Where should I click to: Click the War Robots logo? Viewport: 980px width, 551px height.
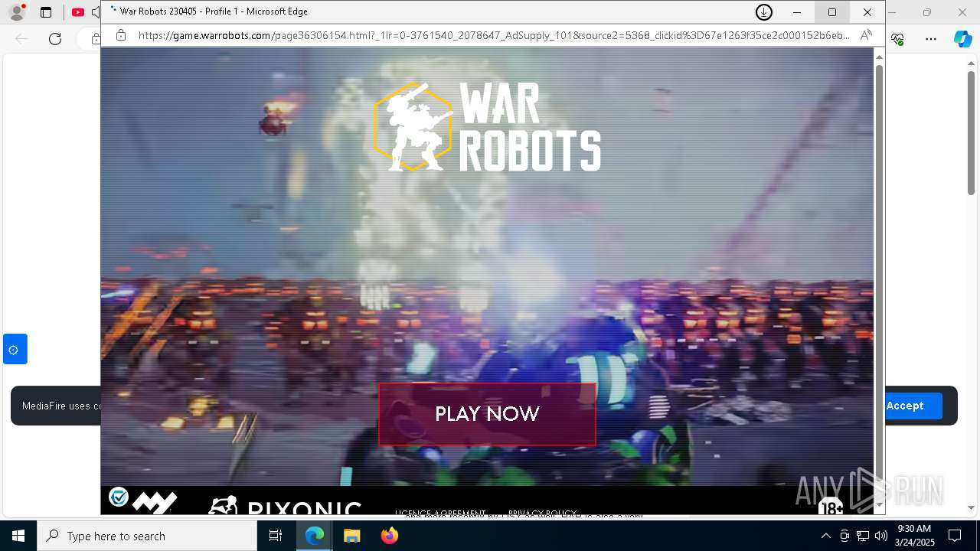point(487,126)
